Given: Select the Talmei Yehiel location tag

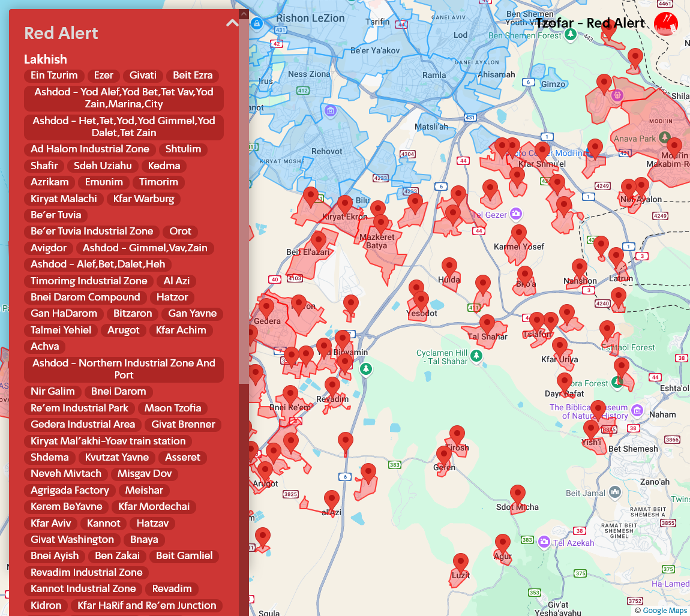Looking at the screenshot, I should click(61, 330).
